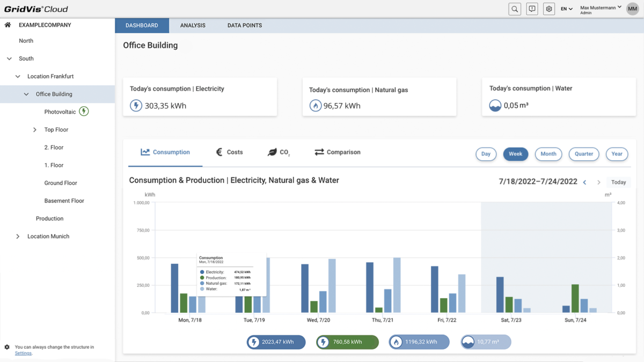Image resolution: width=644 pixels, height=362 pixels.
Task: Switch to the ANALYSIS tab
Action: 193,26
